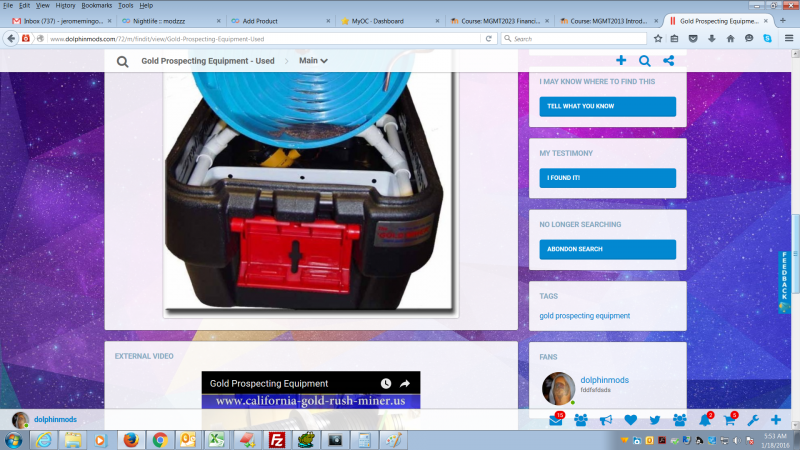Screen dimensions: 800x450
Task: Open FileZilla from the taskbar
Action: tap(277, 440)
